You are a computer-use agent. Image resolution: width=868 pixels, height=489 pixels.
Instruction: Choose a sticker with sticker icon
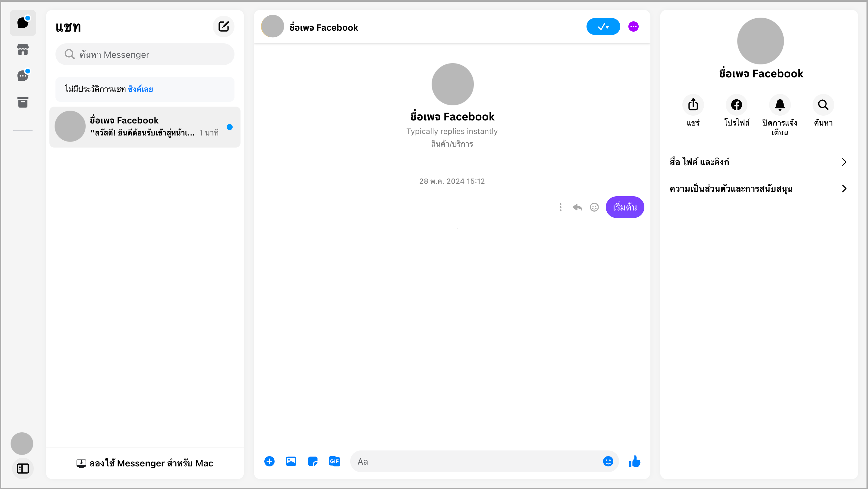pyautogui.click(x=313, y=461)
